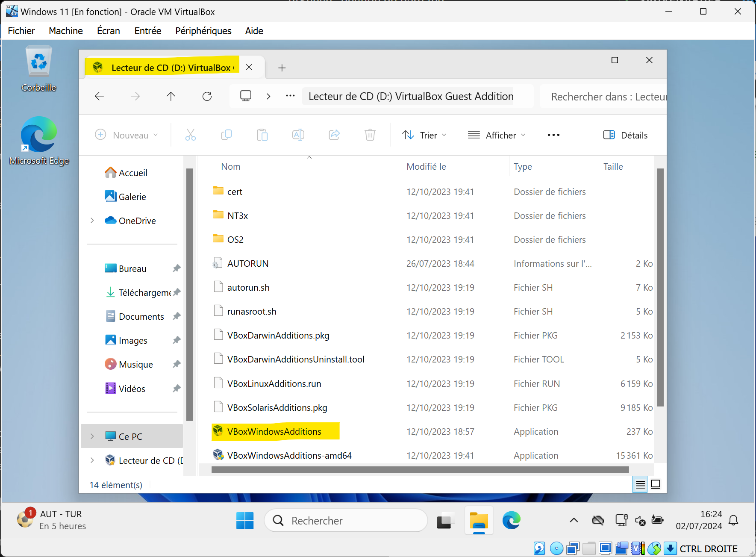Expand the Ce PC tree node
Screen dimensions: 756x557
92,436
